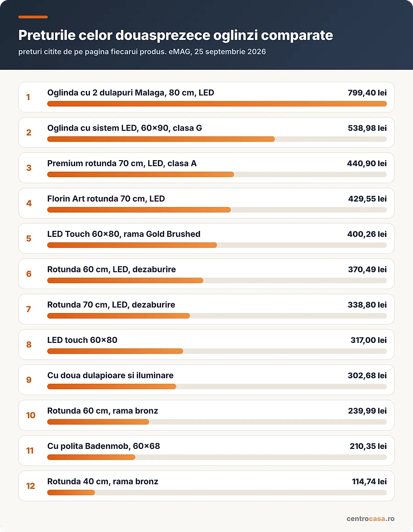Select Rotunda 60 cm, rama bronz title
This screenshot has height=532, width=413.
[x=102, y=410]
